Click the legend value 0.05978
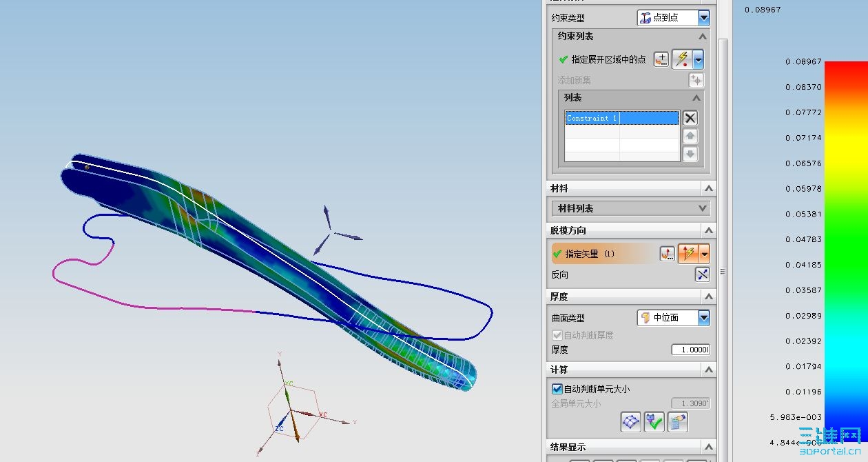The width and height of the screenshot is (868, 462). 803,188
